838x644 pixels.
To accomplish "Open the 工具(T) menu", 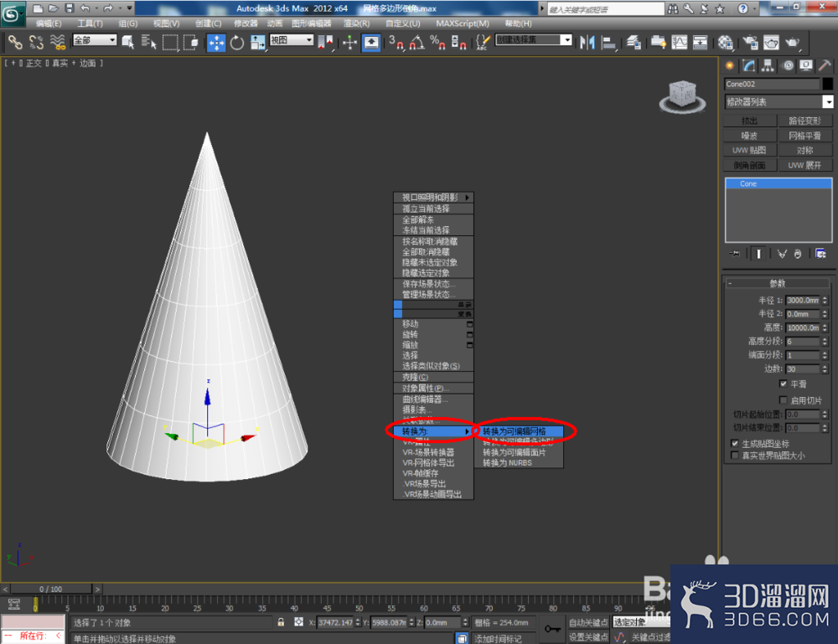I will coord(90,23).
